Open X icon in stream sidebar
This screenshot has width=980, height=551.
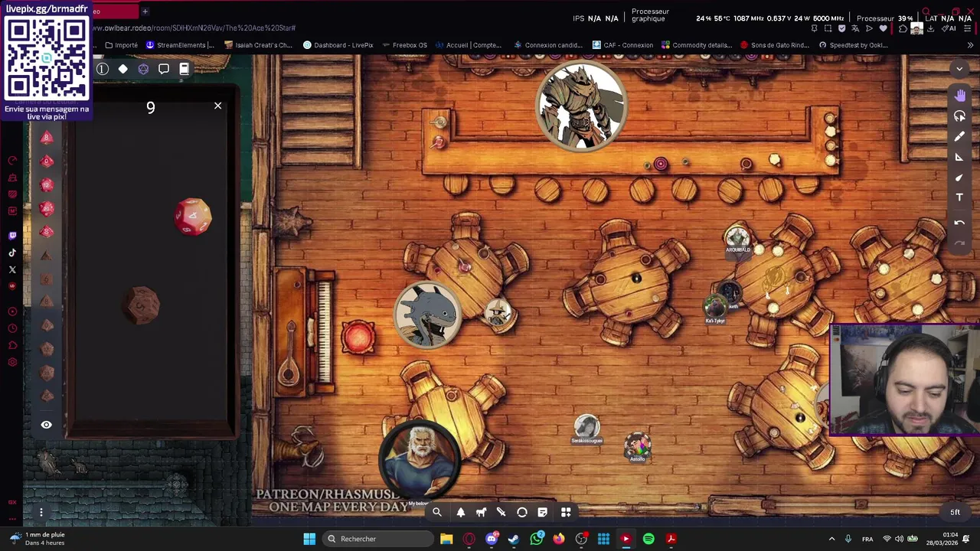(x=12, y=269)
